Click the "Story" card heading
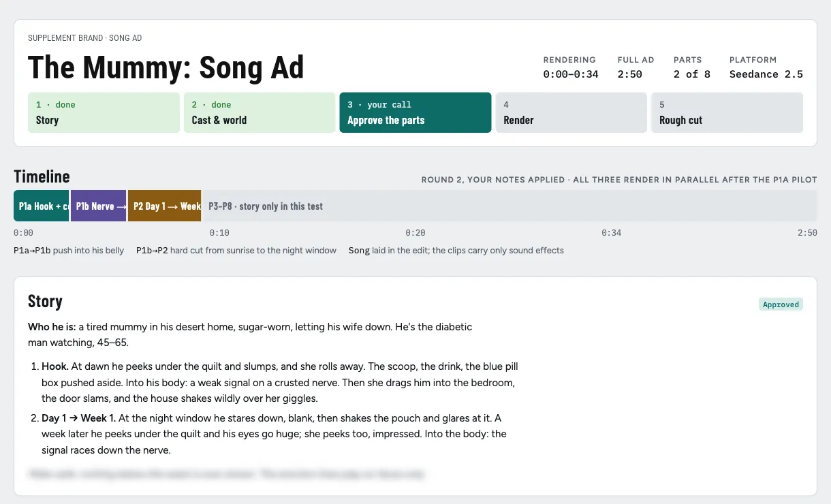The width and height of the screenshot is (831, 504). pyautogui.click(x=45, y=302)
